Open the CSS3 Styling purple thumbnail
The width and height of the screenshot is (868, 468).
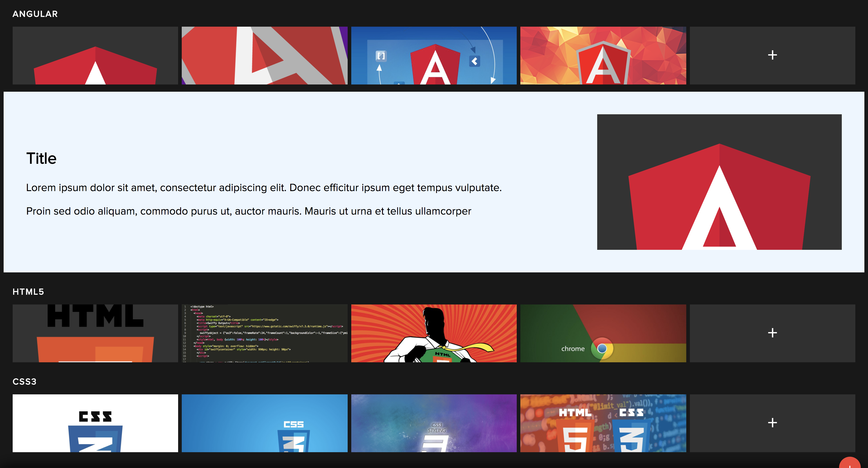(434, 423)
